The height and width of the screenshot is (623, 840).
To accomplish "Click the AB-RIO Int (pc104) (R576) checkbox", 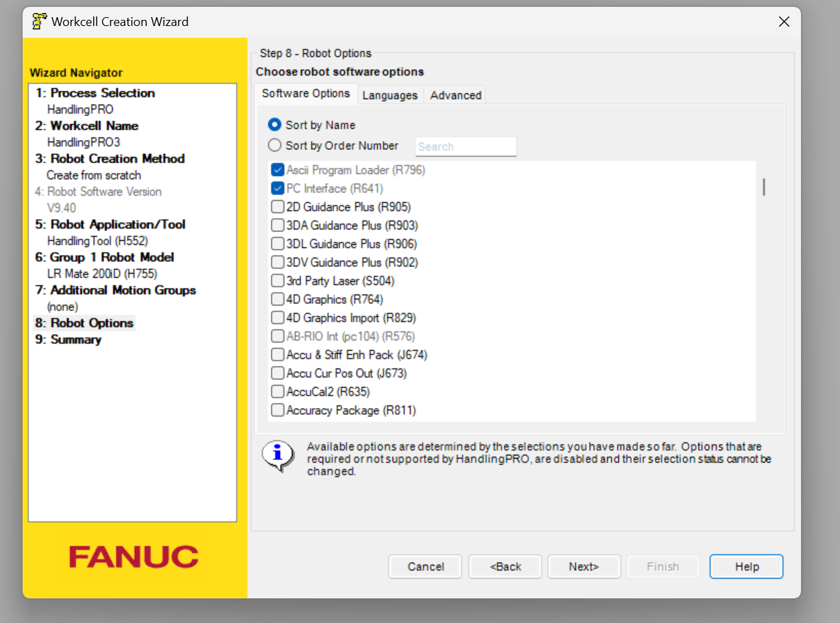I will pyautogui.click(x=277, y=336).
